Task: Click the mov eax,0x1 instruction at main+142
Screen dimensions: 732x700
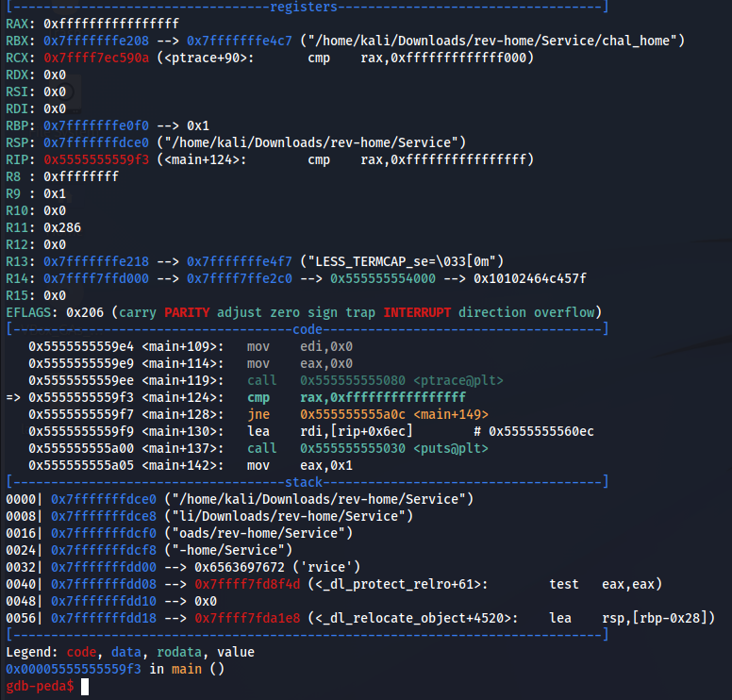Action: [x=300, y=465]
